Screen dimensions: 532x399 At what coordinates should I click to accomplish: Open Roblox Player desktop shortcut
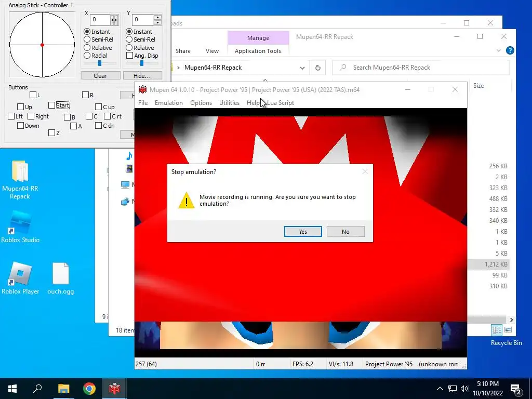point(20,277)
